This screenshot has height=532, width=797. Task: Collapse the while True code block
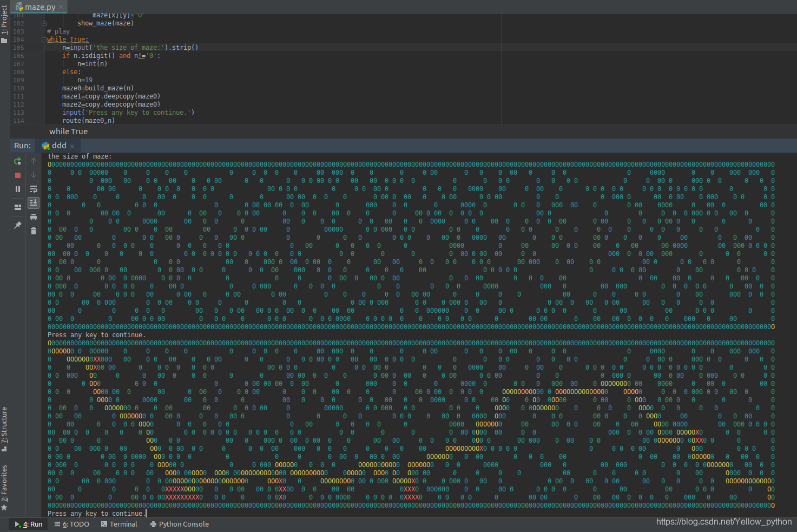click(44, 40)
